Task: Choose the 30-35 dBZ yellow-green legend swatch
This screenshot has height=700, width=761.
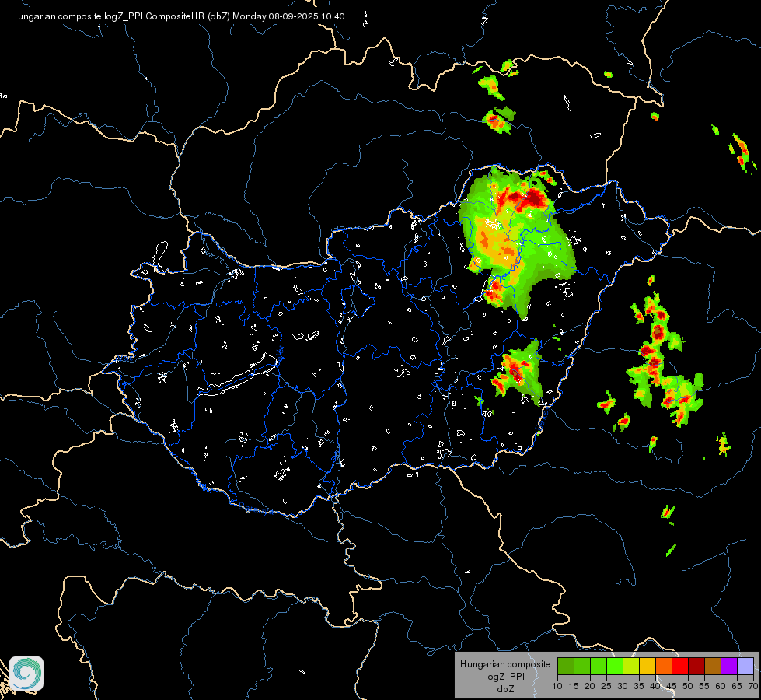Action: tap(631, 666)
